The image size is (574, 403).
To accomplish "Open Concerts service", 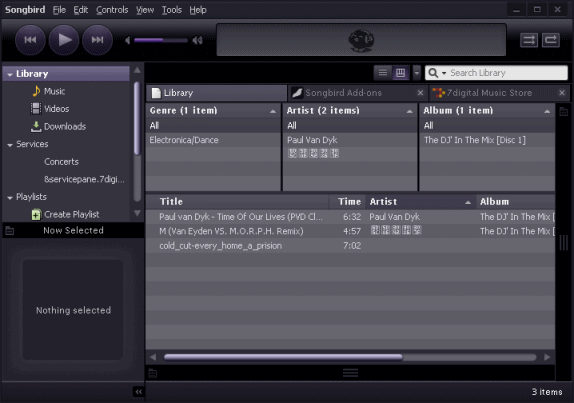I will click(x=61, y=162).
